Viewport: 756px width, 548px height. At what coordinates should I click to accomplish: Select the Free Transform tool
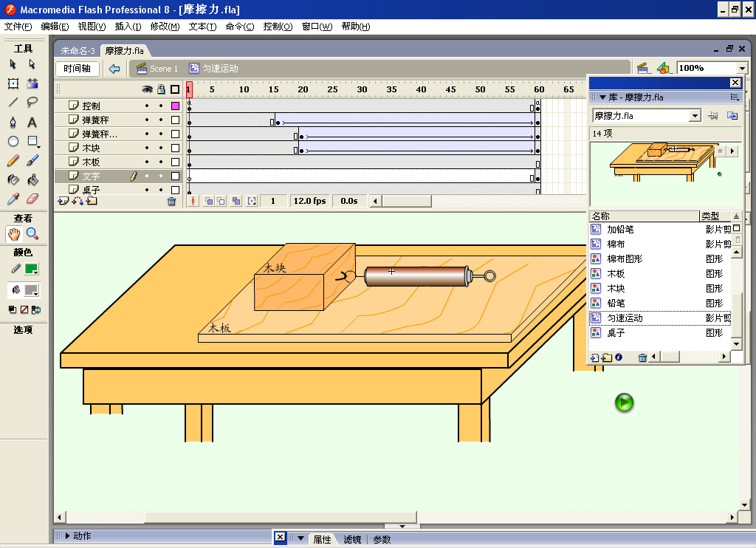(x=13, y=83)
